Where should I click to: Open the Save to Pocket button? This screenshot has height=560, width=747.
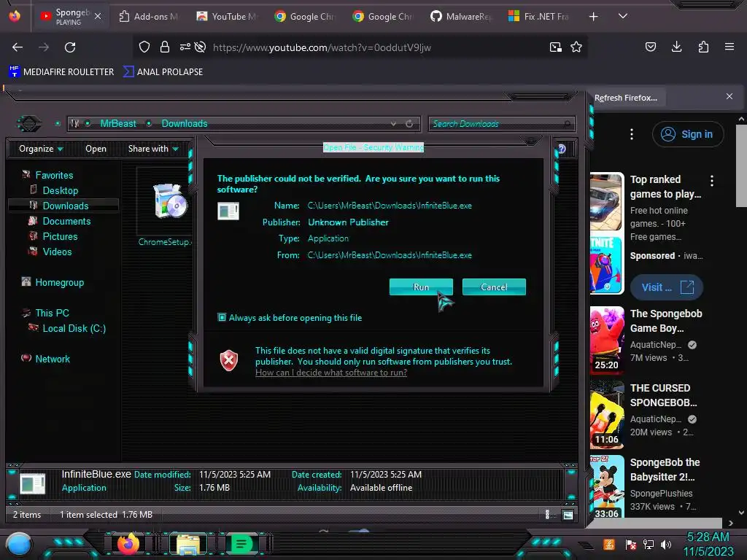tap(650, 47)
